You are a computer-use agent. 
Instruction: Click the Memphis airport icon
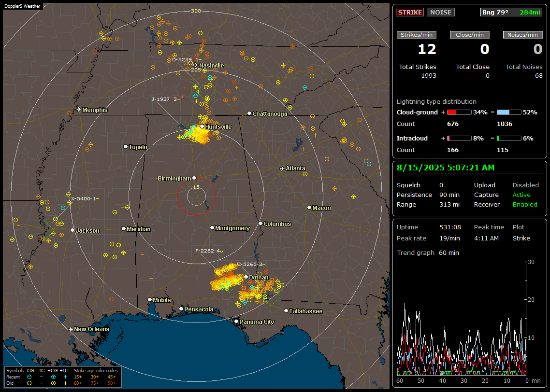coord(79,110)
